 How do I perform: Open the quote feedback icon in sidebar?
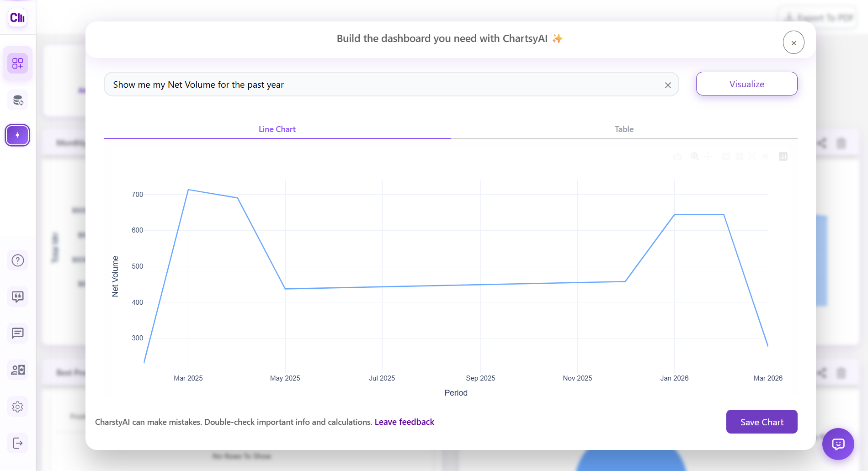17,297
